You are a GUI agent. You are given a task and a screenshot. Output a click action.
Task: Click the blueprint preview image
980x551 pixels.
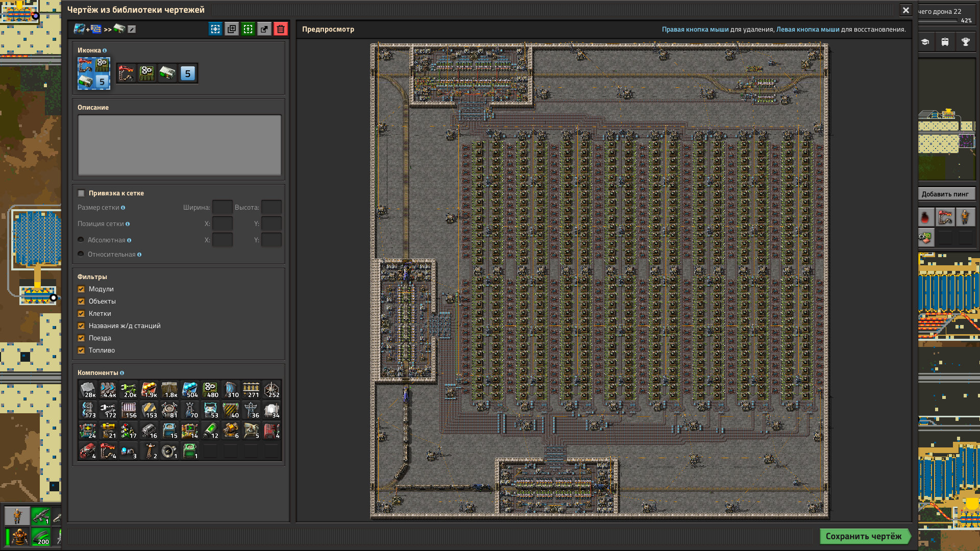tap(600, 280)
